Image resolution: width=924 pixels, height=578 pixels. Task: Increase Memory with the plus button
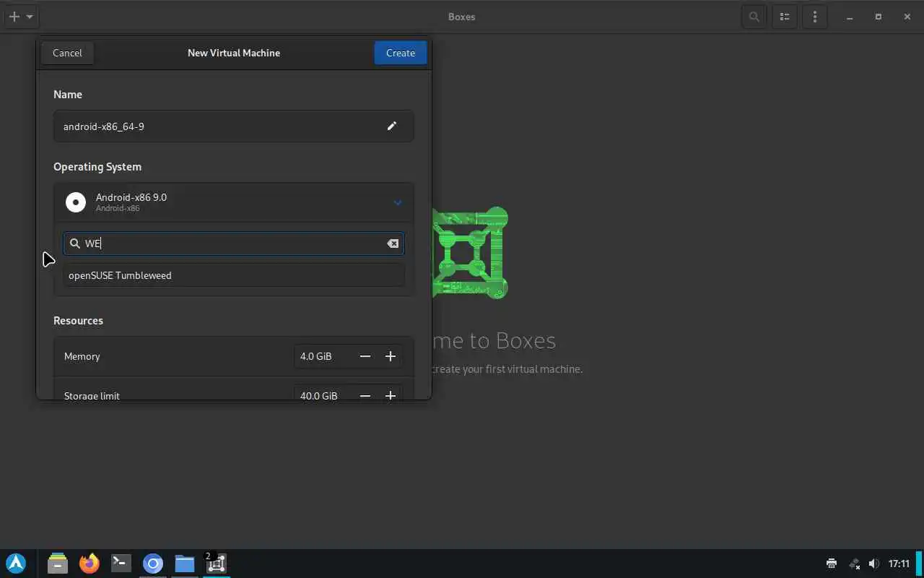click(391, 356)
